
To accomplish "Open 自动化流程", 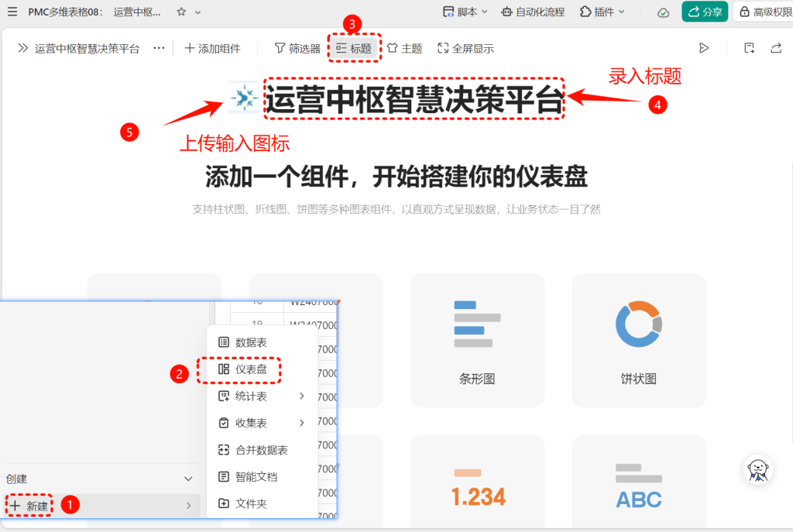I will pyautogui.click(x=533, y=12).
